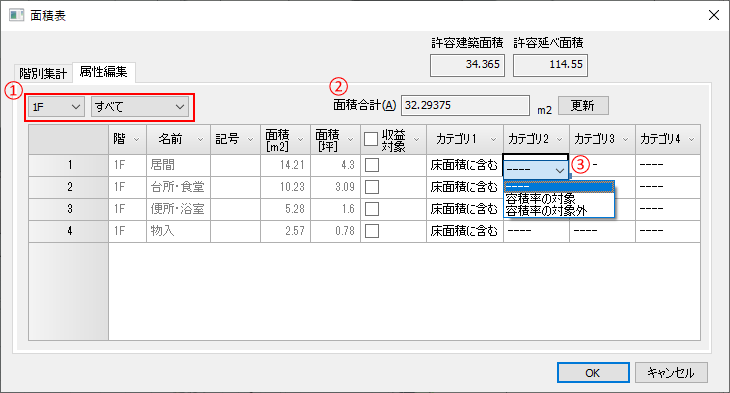Click the 面積合計 input field
Screen dimensions: 730x393
click(x=465, y=105)
